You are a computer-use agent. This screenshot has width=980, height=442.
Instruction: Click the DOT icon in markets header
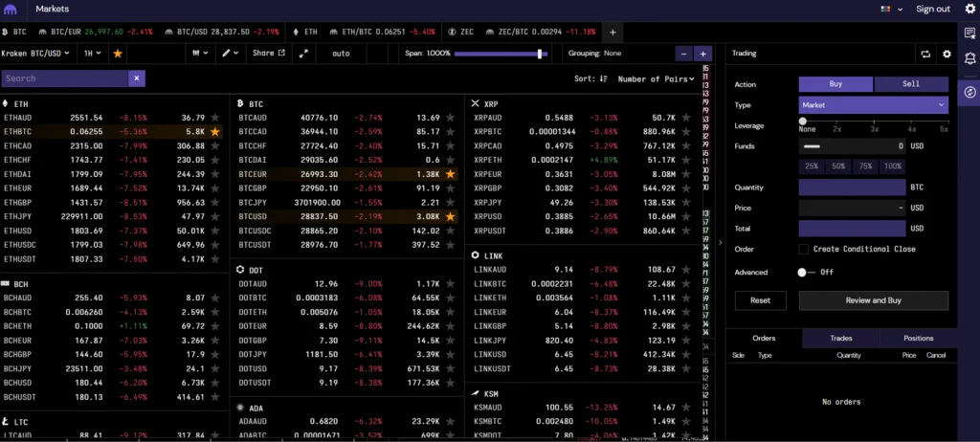[x=240, y=270]
